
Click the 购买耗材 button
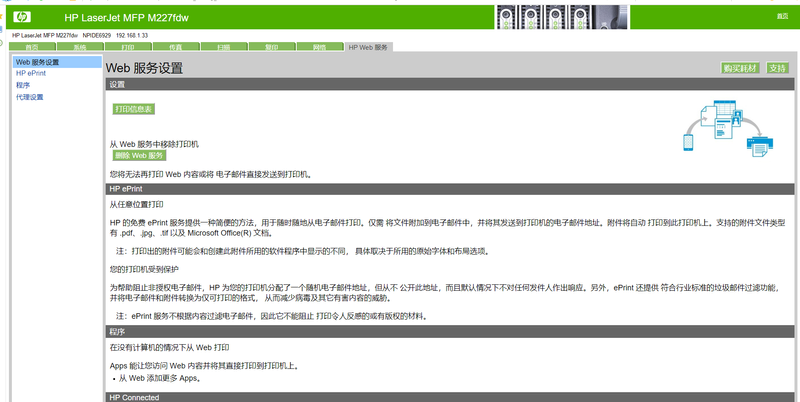(740, 68)
